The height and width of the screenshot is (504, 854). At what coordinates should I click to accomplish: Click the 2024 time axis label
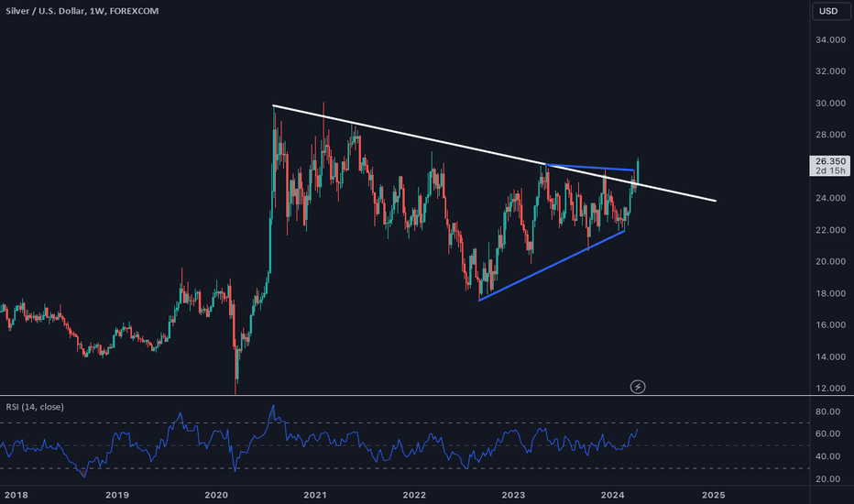click(613, 495)
